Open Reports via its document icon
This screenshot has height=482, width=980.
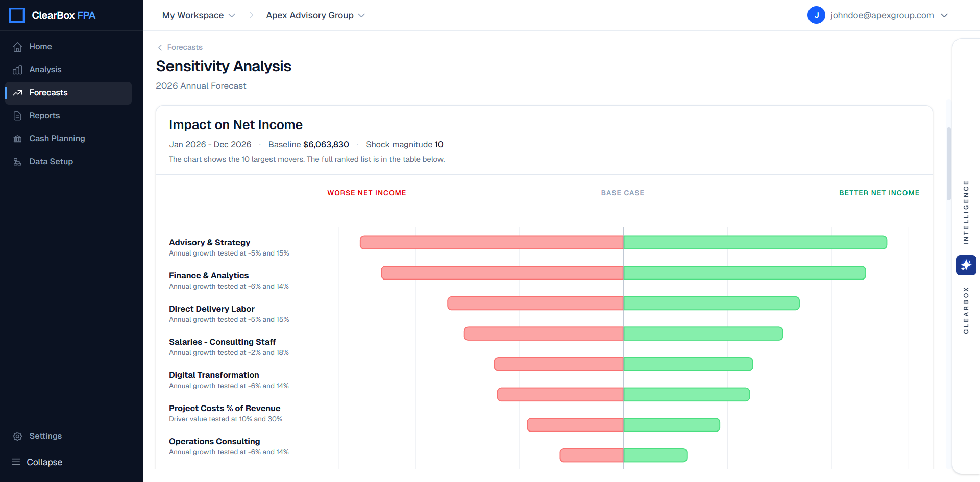[17, 115]
